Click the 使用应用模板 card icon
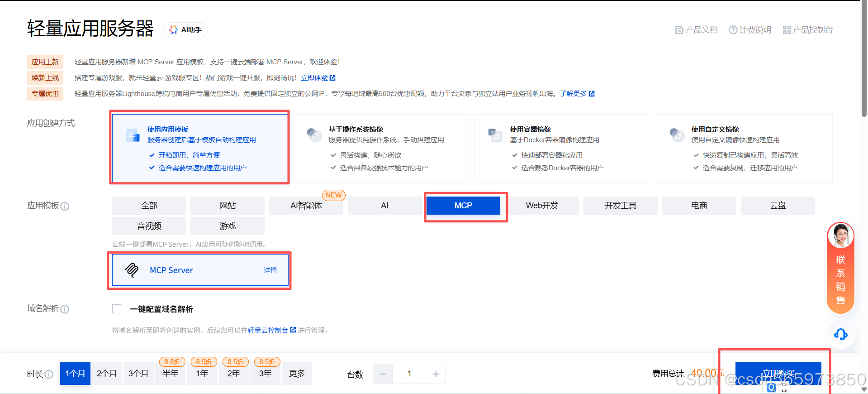 pyautogui.click(x=133, y=135)
